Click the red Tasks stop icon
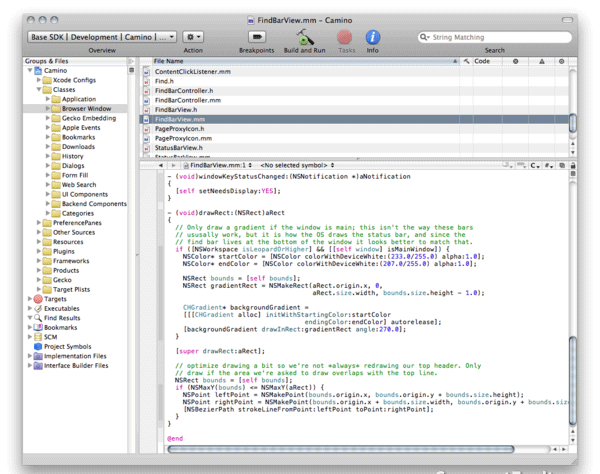The height and width of the screenshot is (474, 600). coord(346,37)
